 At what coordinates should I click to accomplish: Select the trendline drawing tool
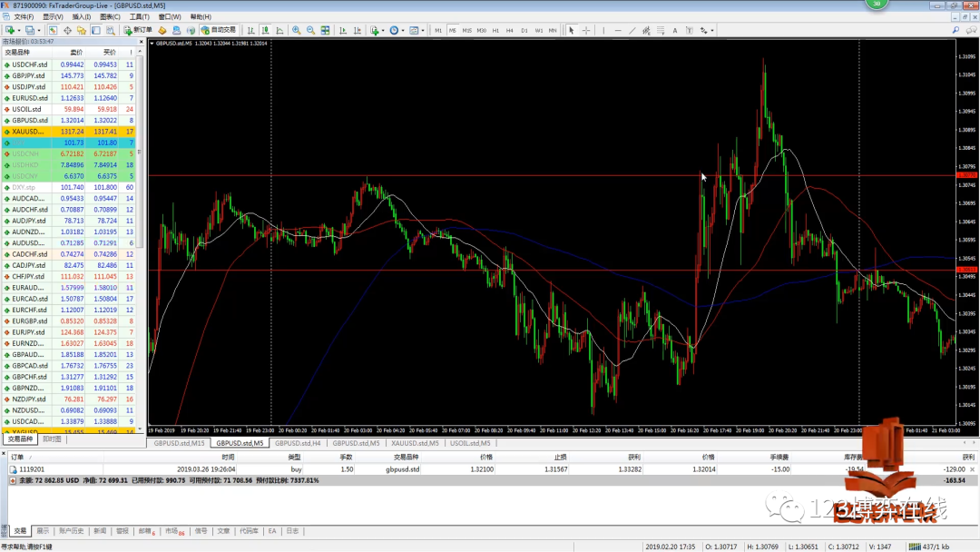pos(632,30)
